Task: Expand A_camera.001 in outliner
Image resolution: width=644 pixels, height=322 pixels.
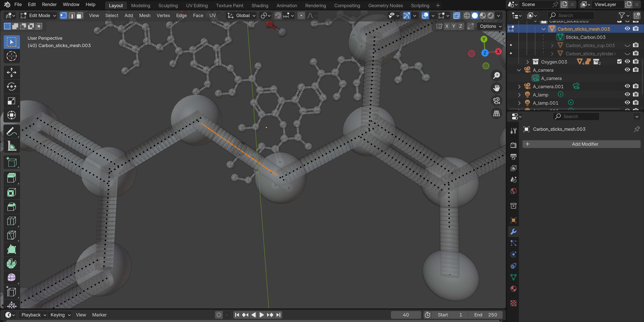Action: coord(519,87)
